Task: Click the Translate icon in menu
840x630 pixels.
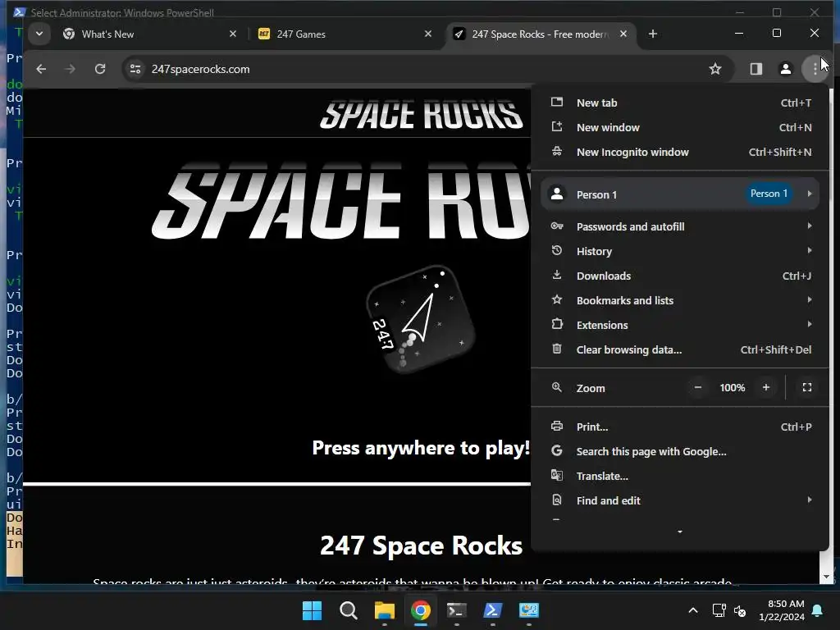Action: click(x=557, y=475)
